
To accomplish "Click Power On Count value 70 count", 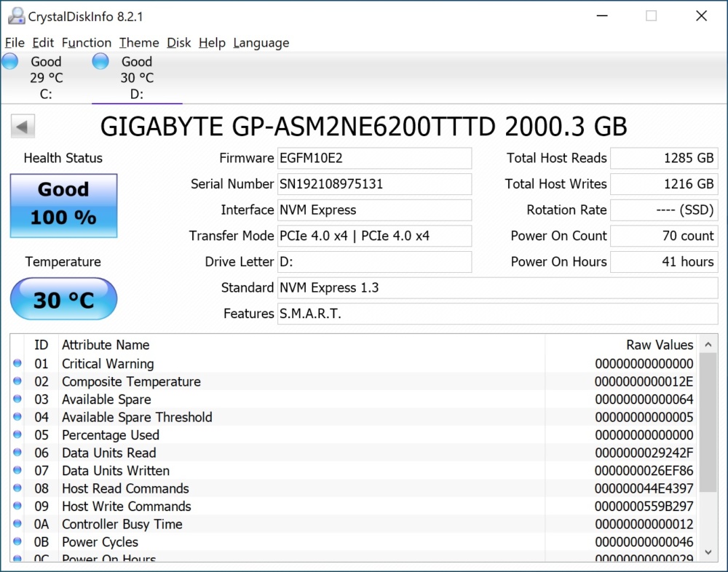I will [664, 236].
